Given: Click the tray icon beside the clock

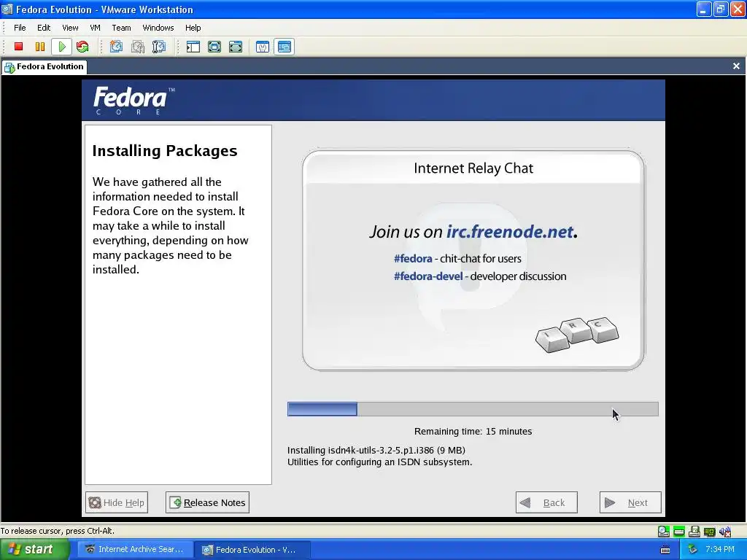Looking at the screenshot, I should [692, 550].
